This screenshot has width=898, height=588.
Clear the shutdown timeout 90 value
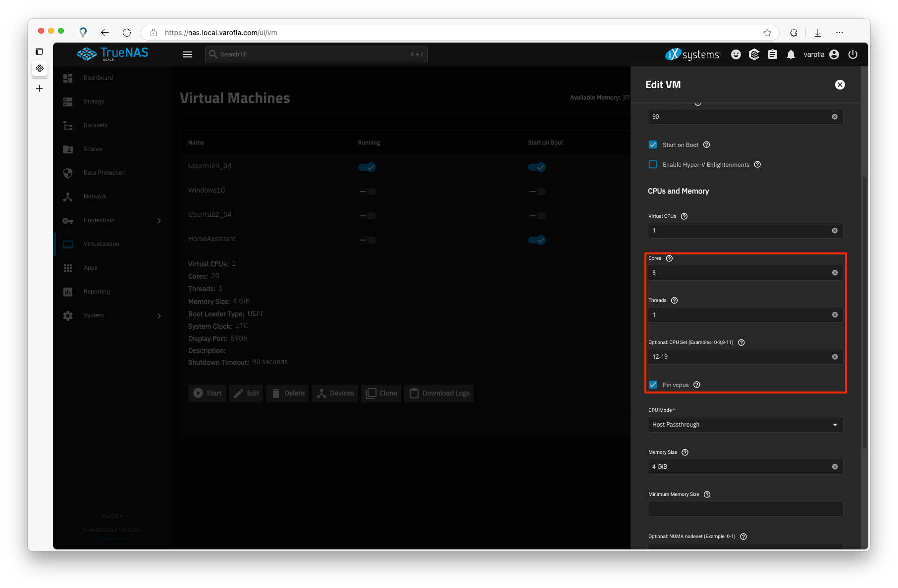[835, 117]
